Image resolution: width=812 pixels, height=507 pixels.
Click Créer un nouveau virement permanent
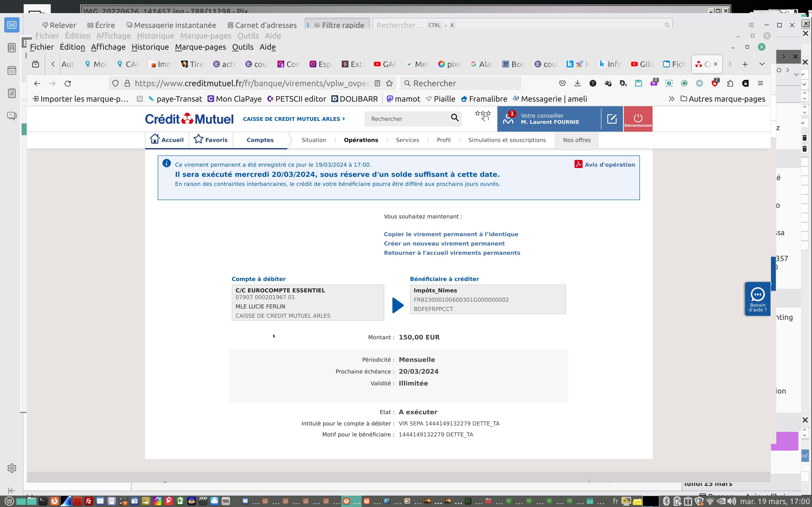tap(444, 243)
